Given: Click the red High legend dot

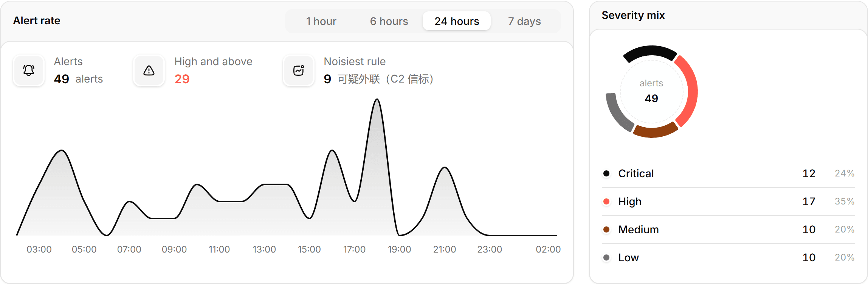Looking at the screenshot, I should coord(606,201).
